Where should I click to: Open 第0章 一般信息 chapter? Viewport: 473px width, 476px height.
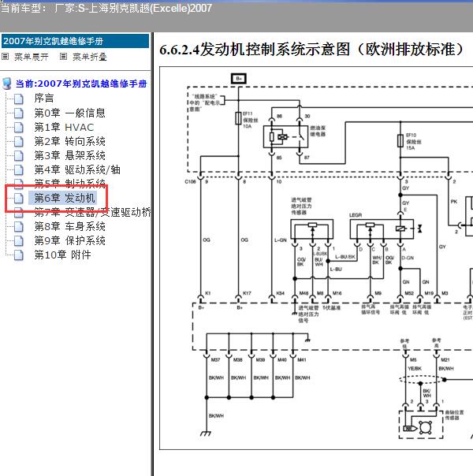point(69,113)
